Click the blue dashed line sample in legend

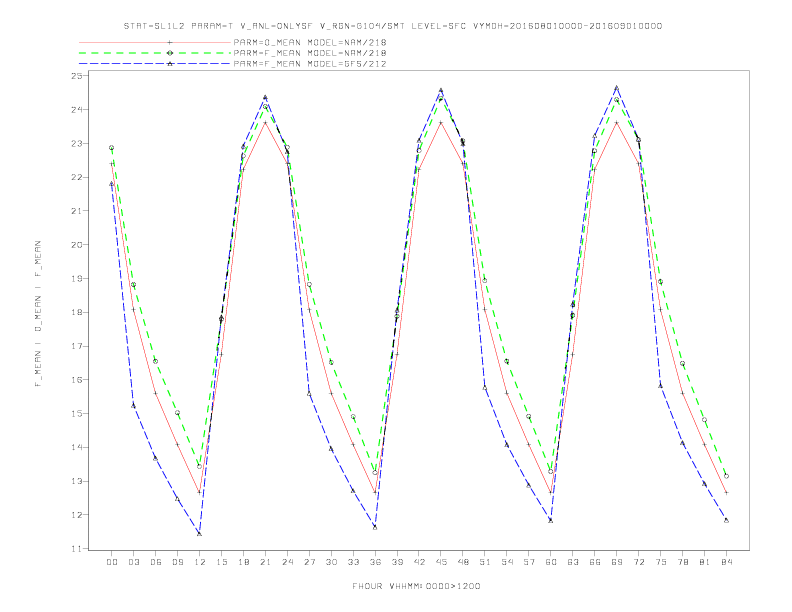click(x=155, y=64)
